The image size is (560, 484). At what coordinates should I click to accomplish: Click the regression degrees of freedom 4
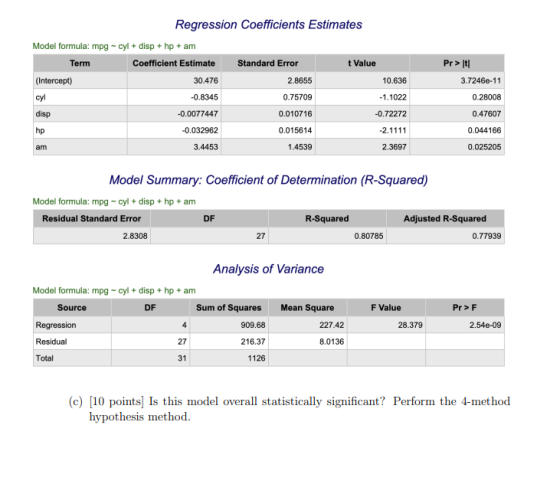coord(184,325)
